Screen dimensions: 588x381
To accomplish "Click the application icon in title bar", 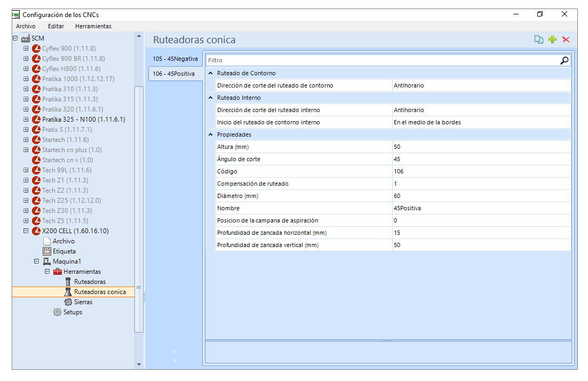I will pos(16,14).
